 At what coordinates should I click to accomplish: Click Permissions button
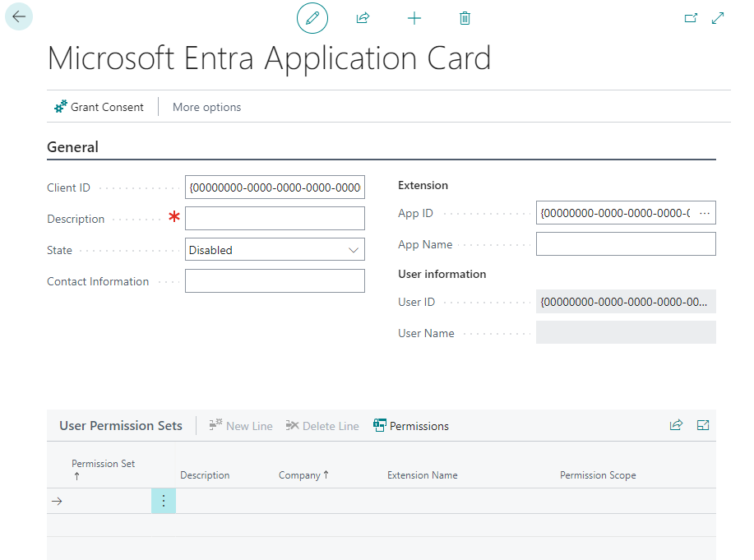(411, 426)
